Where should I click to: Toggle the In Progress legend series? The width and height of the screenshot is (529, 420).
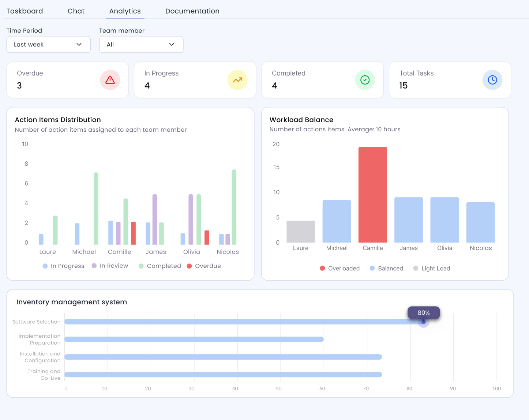[x=63, y=266]
